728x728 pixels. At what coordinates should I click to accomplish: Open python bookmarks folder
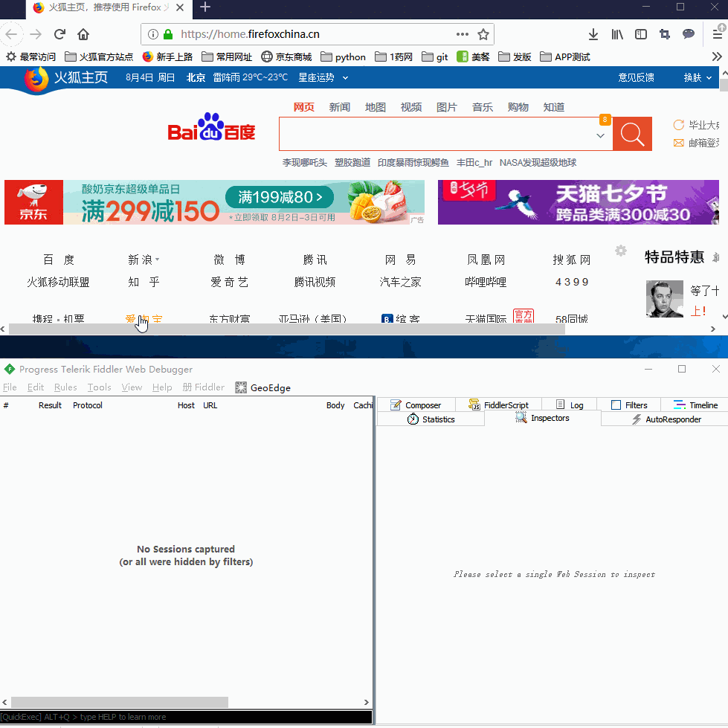343,57
